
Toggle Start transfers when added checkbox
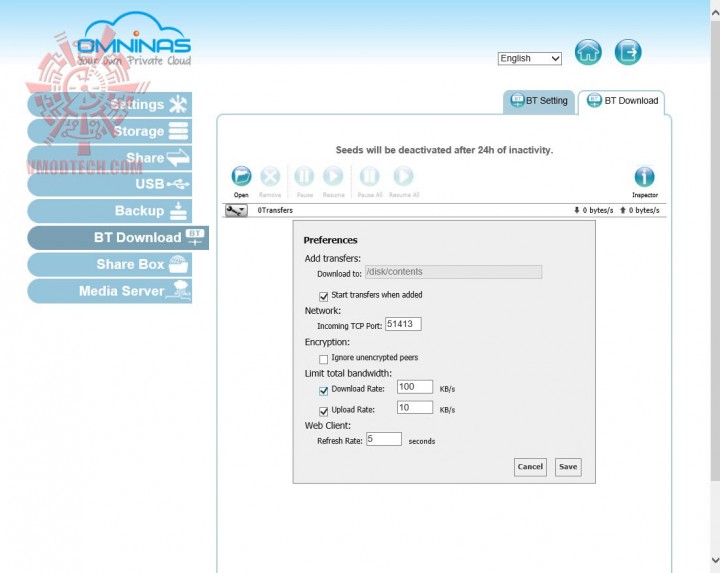coord(323,296)
